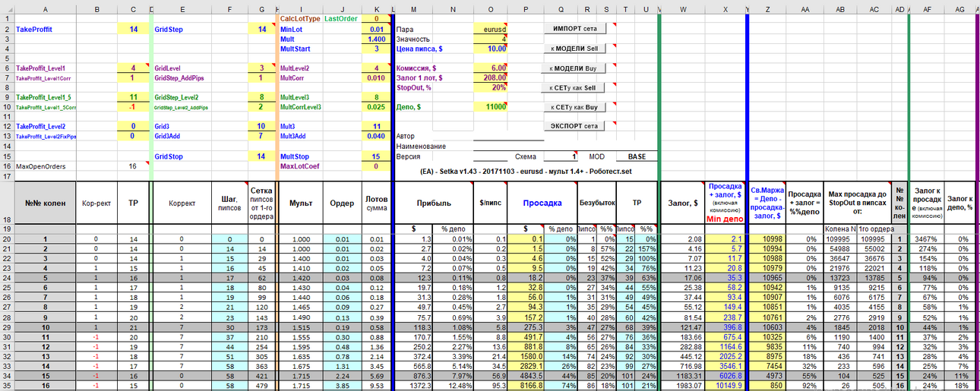Click the ИМПОРТ сета button
The image size is (980, 391).
[x=574, y=28]
